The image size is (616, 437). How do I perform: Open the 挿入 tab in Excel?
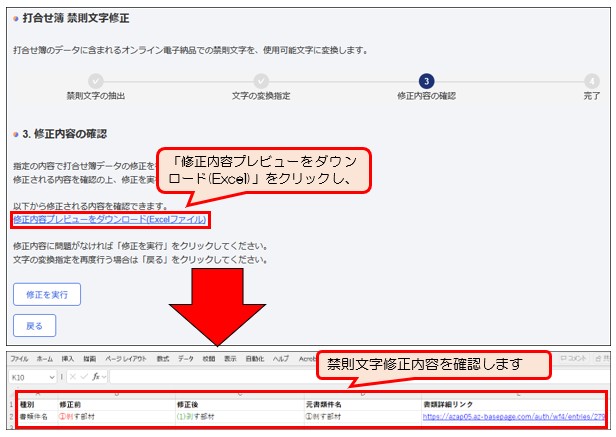tap(68, 359)
